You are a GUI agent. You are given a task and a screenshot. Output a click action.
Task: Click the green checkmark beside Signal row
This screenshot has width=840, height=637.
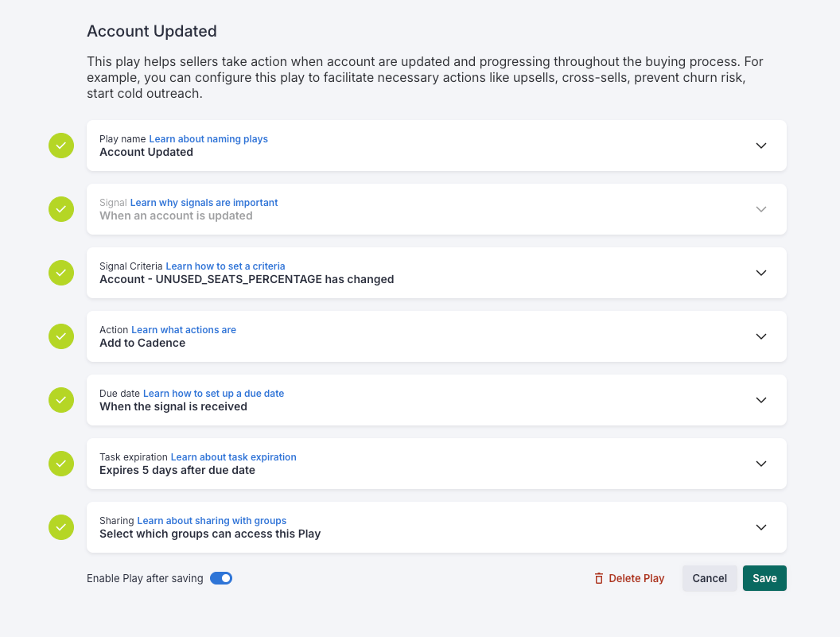point(61,209)
